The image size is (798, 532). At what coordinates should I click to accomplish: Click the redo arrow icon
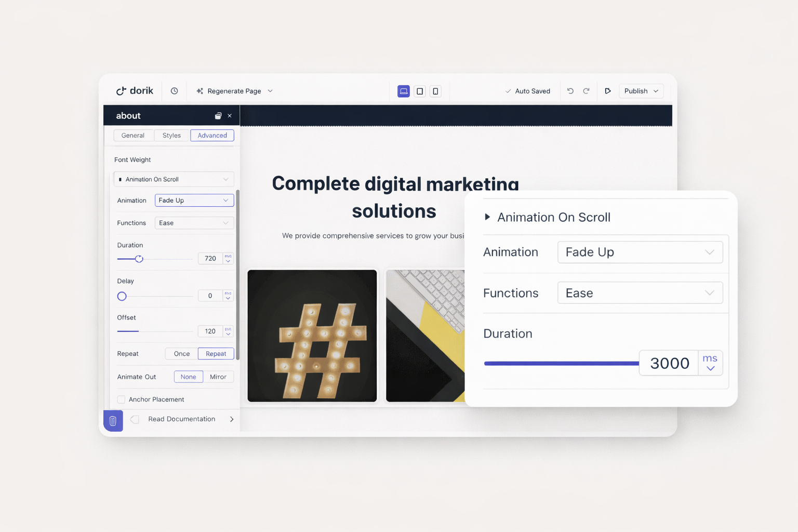click(586, 91)
